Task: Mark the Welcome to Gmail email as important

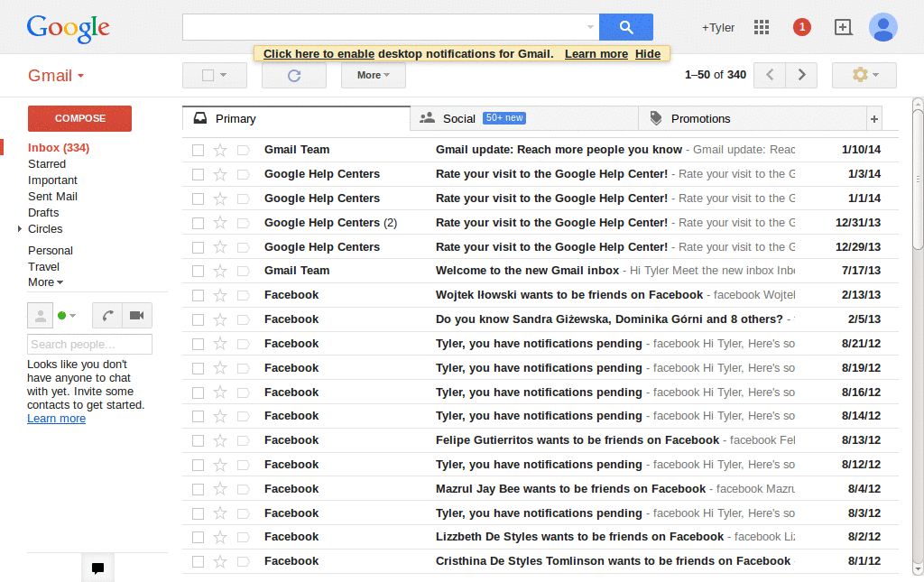Action: pos(243,270)
